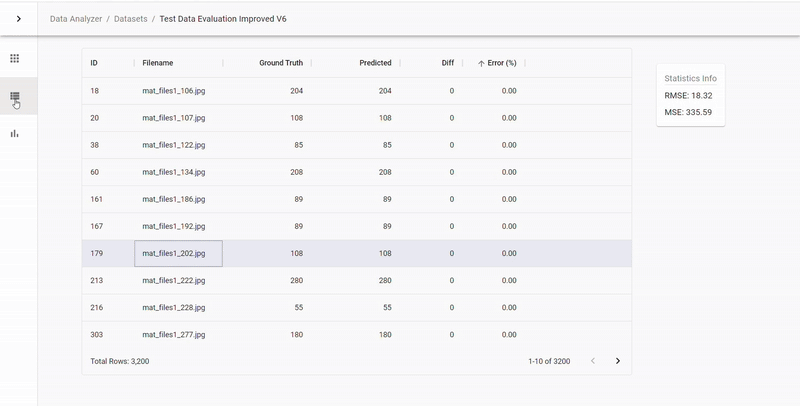Select the mat_files1_192.jpg filename cell
This screenshot has width=800, height=406.
[x=179, y=226]
